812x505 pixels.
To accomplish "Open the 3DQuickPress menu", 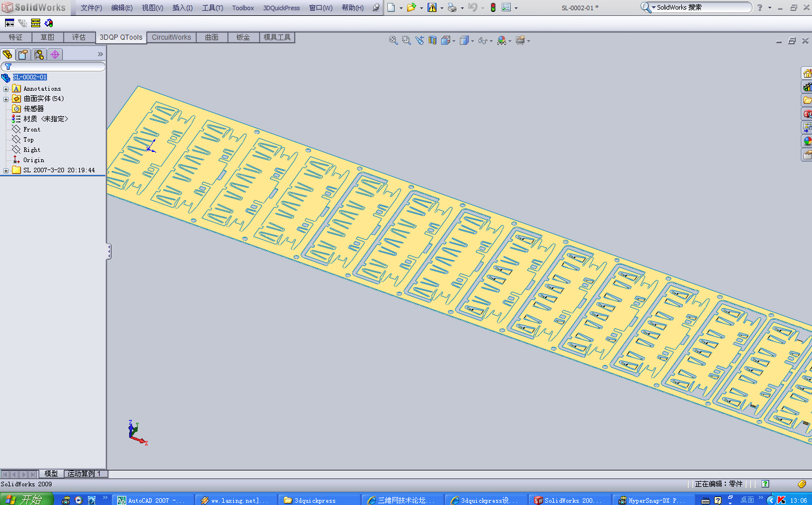I will 281,8.
